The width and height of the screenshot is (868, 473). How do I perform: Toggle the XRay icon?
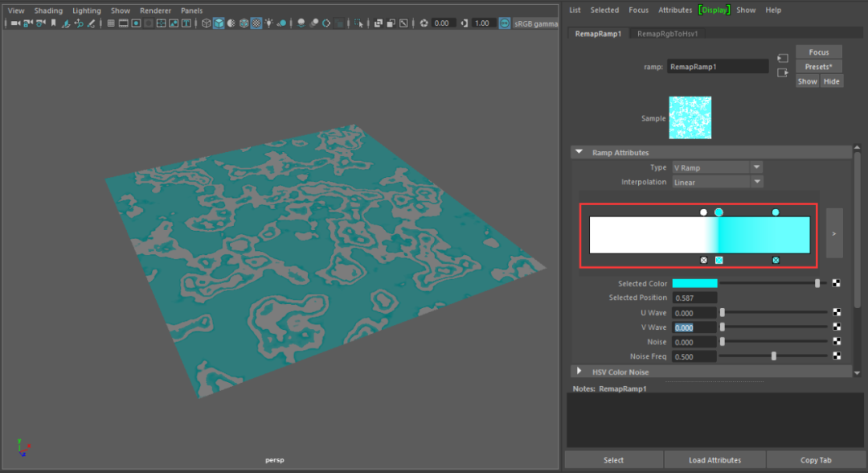(378, 23)
